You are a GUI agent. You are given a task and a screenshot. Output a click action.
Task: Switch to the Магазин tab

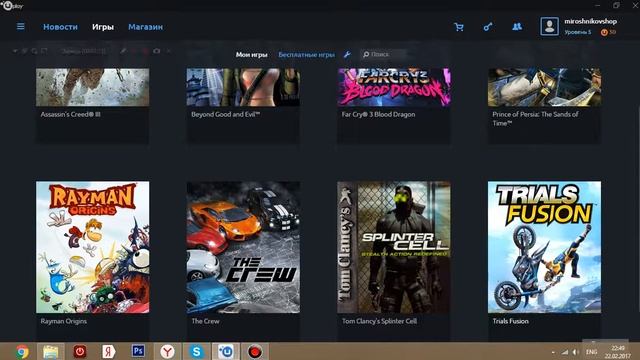[x=145, y=27]
